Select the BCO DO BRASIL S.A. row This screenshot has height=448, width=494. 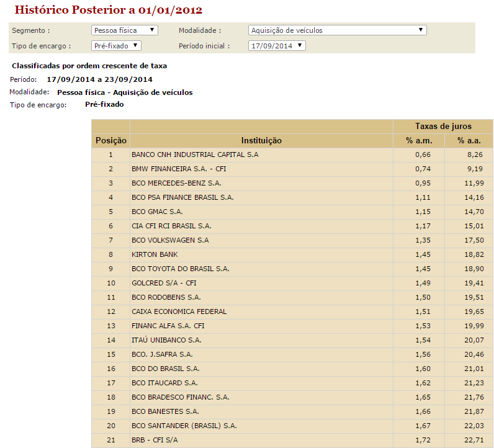pyautogui.click(x=165, y=369)
